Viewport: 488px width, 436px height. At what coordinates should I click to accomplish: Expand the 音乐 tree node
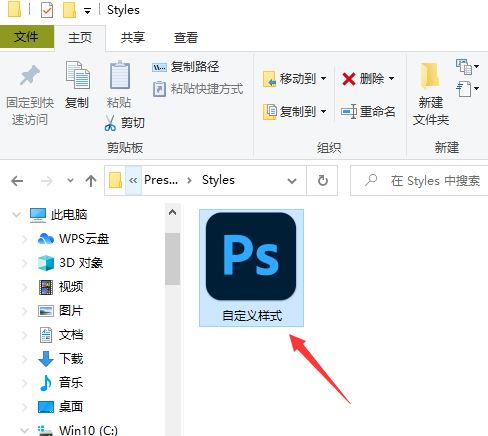click(x=25, y=383)
